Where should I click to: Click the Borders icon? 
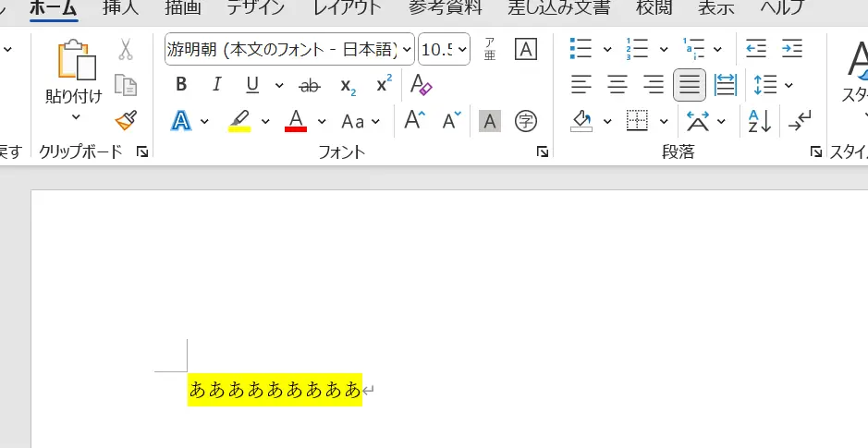pos(637,121)
